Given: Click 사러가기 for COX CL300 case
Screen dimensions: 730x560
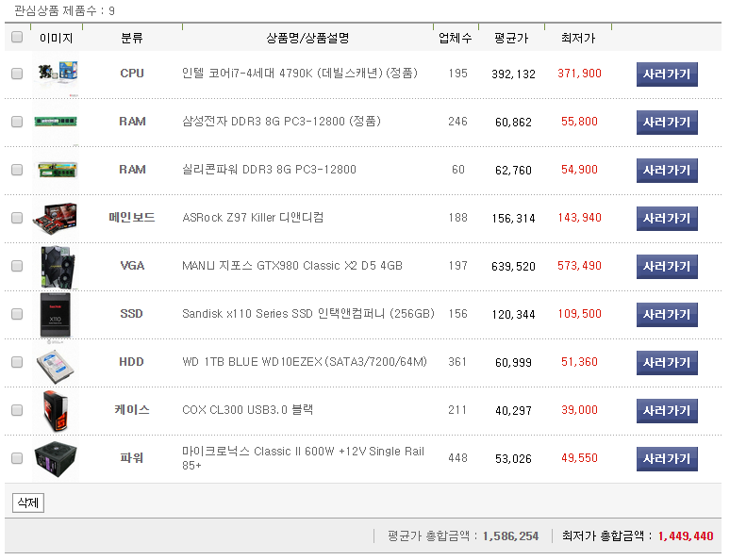Looking at the screenshot, I should click(x=667, y=411).
